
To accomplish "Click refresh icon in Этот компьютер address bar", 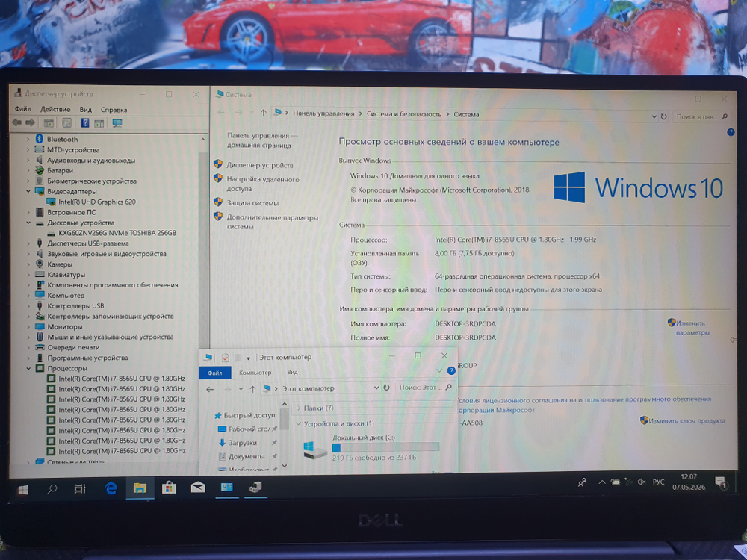I will coord(386,388).
